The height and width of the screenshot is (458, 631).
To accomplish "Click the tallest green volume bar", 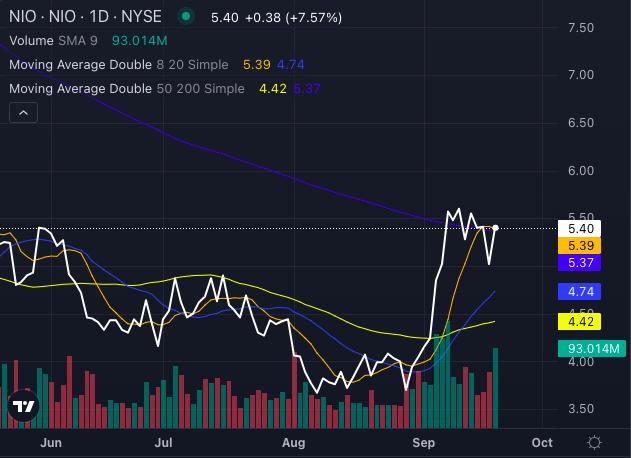I will tap(447, 374).
